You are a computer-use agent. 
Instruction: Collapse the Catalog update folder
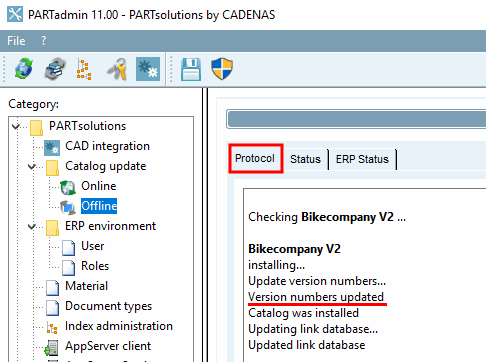point(32,166)
